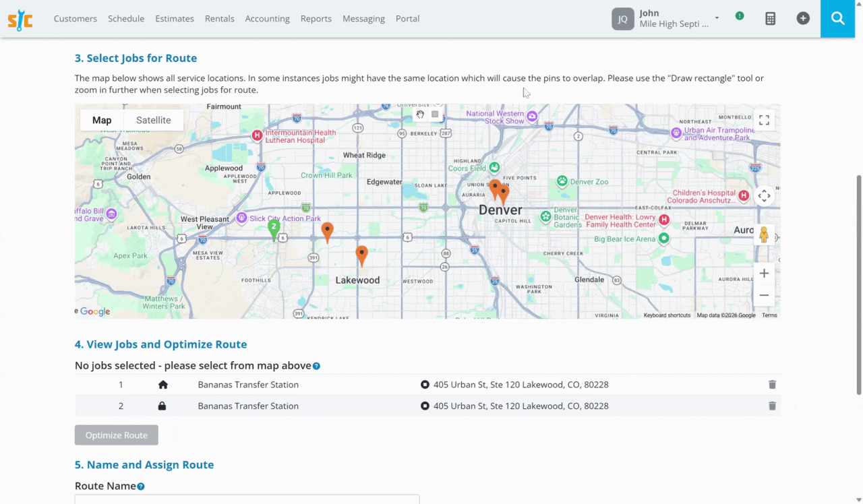Toggle fullscreen map view

[x=764, y=120]
